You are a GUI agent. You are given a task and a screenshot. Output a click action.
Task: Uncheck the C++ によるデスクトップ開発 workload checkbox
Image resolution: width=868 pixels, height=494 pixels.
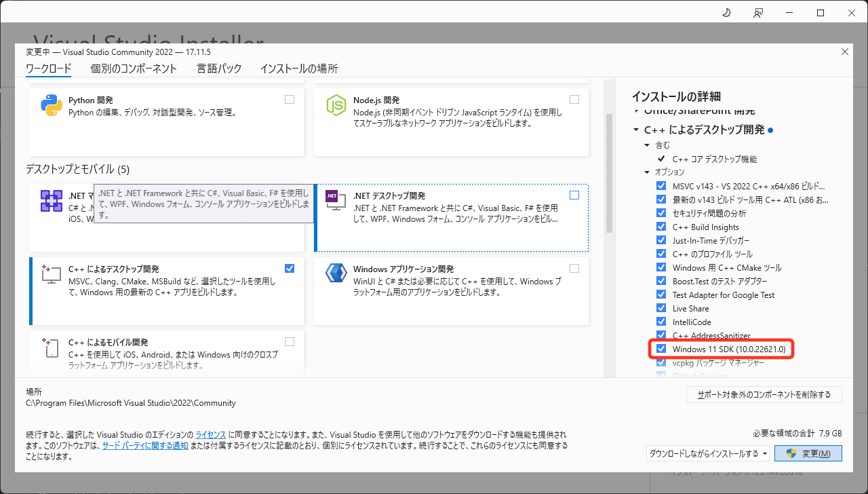point(290,268)
